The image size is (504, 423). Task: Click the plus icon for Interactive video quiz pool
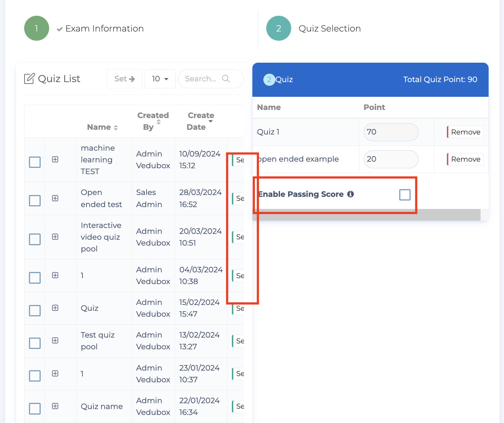pos(55,237)
